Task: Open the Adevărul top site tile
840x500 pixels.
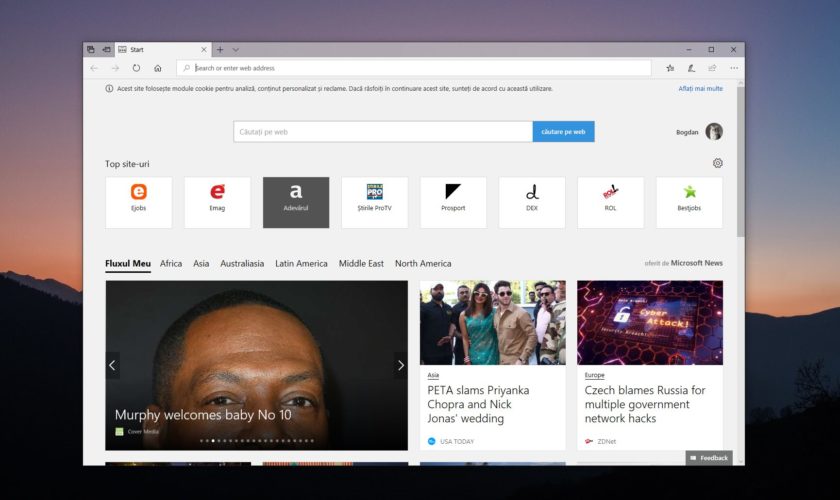Action: tap(295, 202)
